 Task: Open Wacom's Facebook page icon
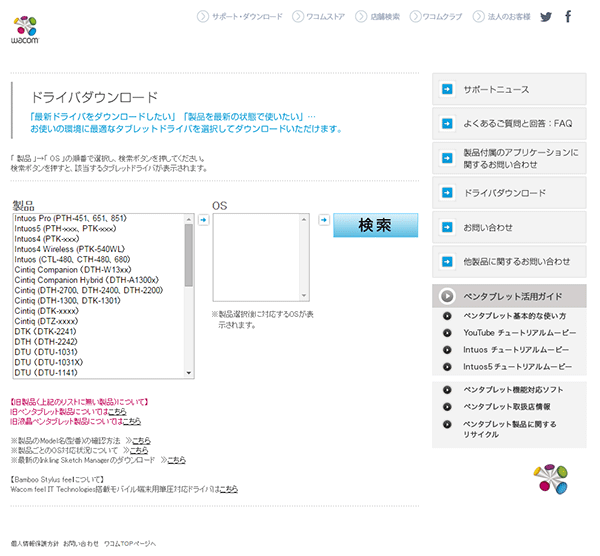[568, 16]
